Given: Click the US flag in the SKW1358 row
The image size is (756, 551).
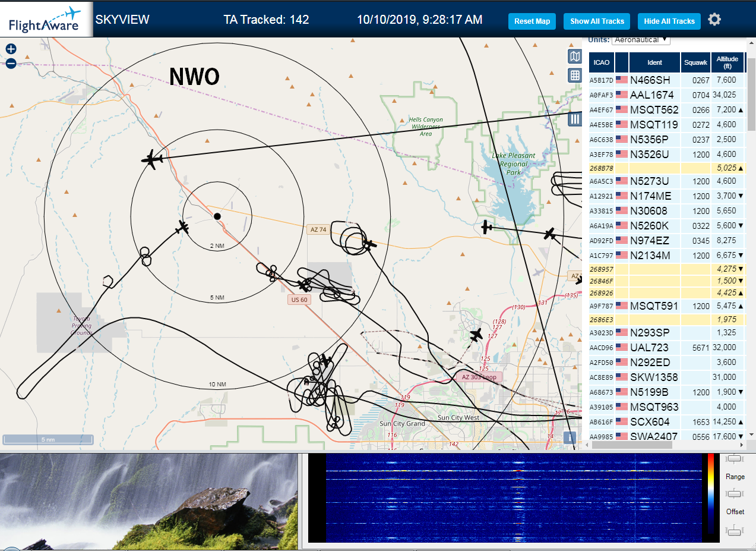Looking at the screenshot, I should click(622, 377).
